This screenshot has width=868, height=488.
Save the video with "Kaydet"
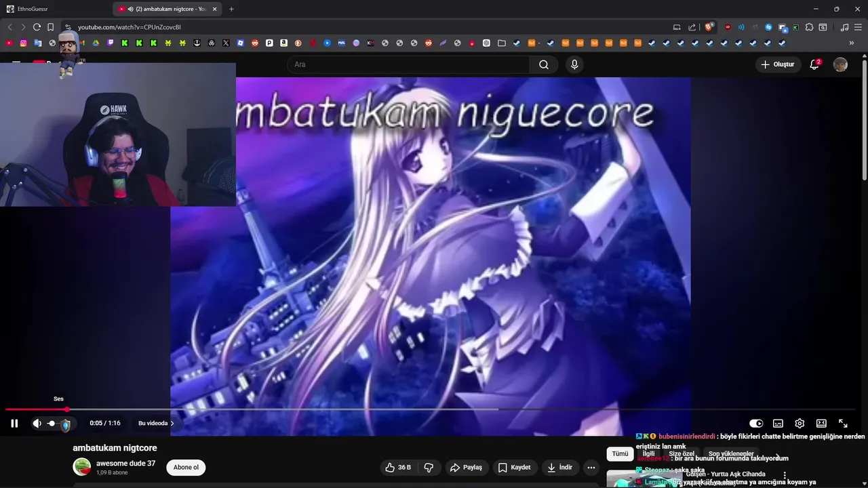pyautogui.click(x=514, y=467)
